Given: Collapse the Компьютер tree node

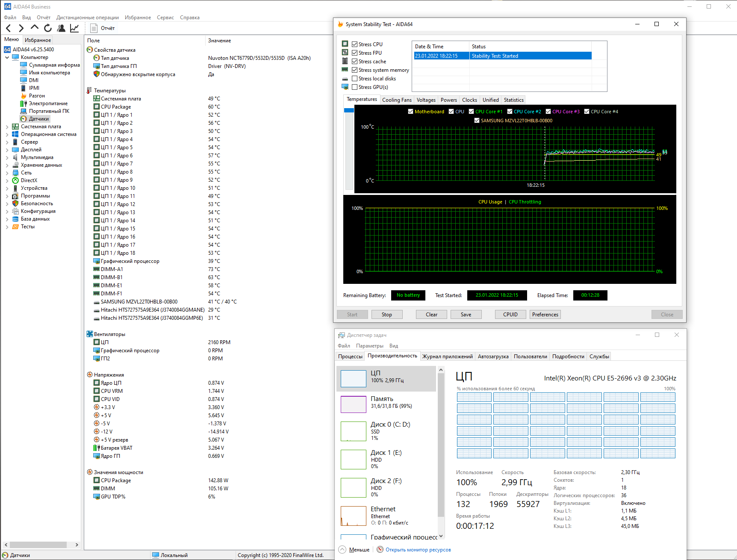Looking at the screenshot, I should (x=7, y=57).
